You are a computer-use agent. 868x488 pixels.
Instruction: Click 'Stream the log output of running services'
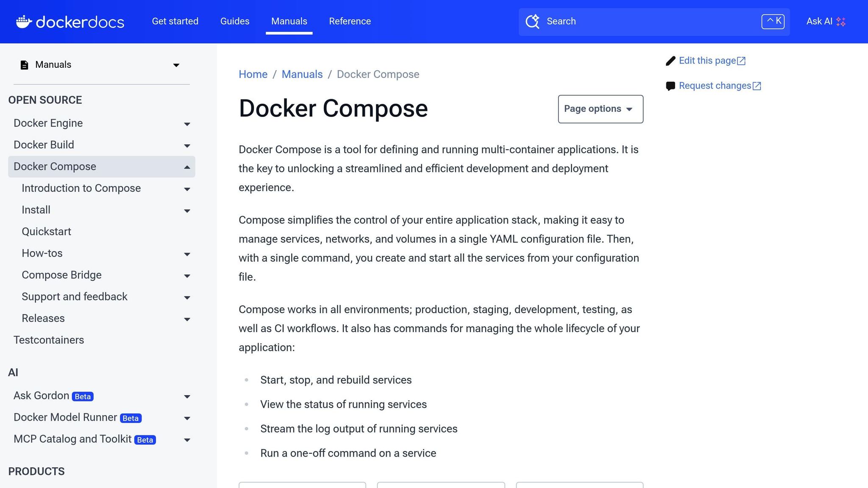click(x=359, y=429)
